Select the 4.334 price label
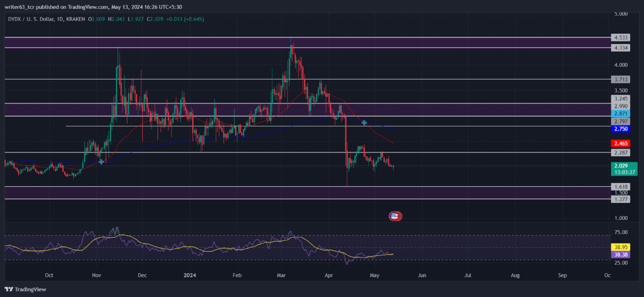 (x=619, y=48)
